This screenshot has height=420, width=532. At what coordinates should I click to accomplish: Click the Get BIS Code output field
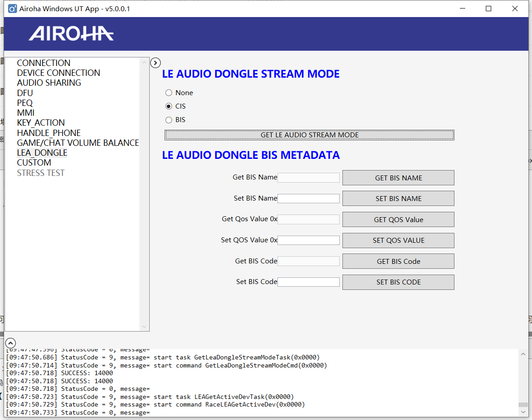click(308, 261)
